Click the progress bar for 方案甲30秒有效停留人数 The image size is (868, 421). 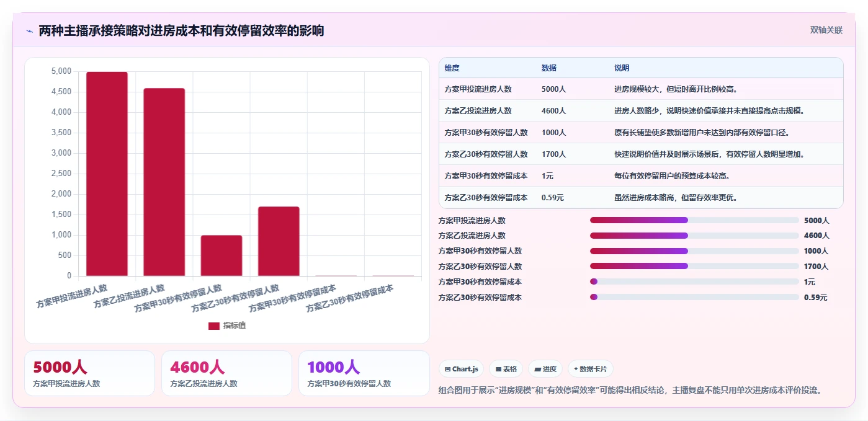694,251
